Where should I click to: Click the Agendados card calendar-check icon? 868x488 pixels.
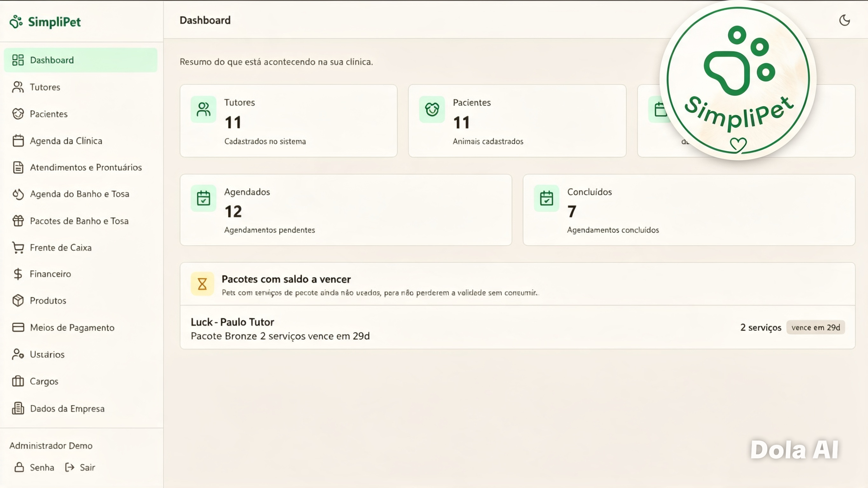pyautogui.click(x=203, y=198)
